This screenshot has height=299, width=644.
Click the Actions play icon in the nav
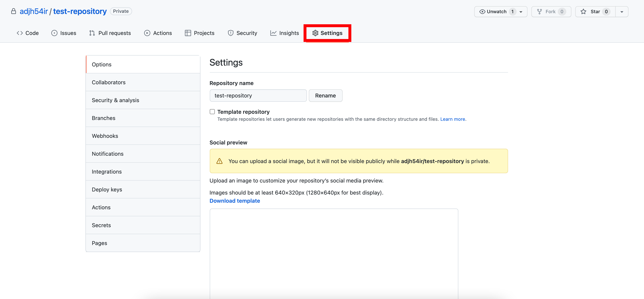point(147,33)
